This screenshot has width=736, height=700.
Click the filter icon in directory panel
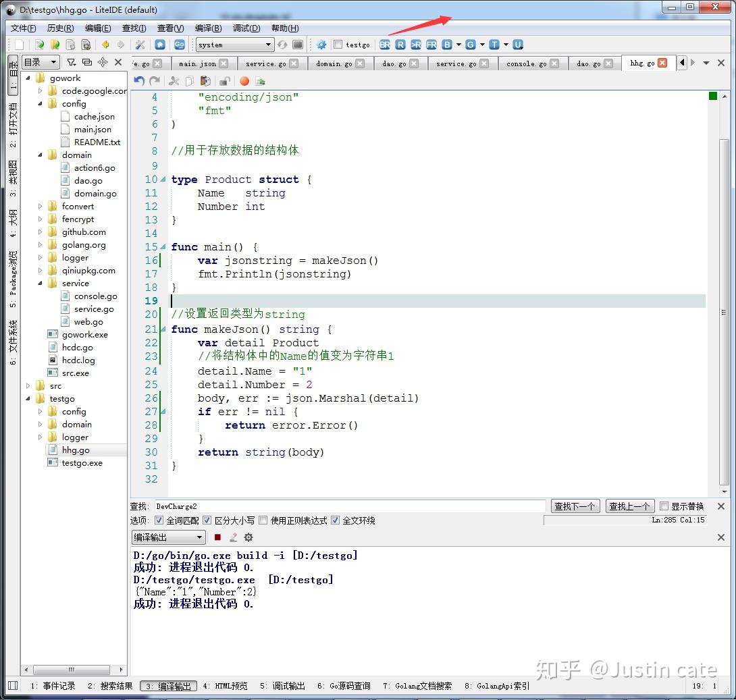pyautogui.click(x=71, y=61)
